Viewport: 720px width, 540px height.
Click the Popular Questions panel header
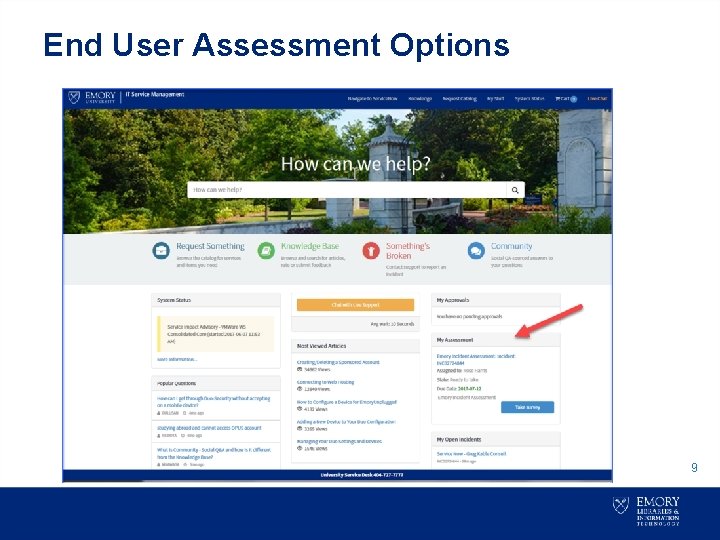[216, 383]
